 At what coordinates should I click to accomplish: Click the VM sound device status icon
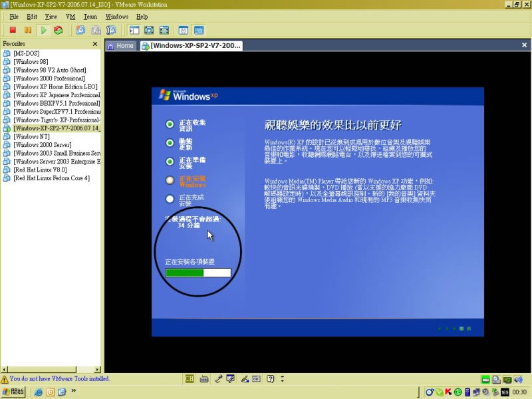[518, 380]
